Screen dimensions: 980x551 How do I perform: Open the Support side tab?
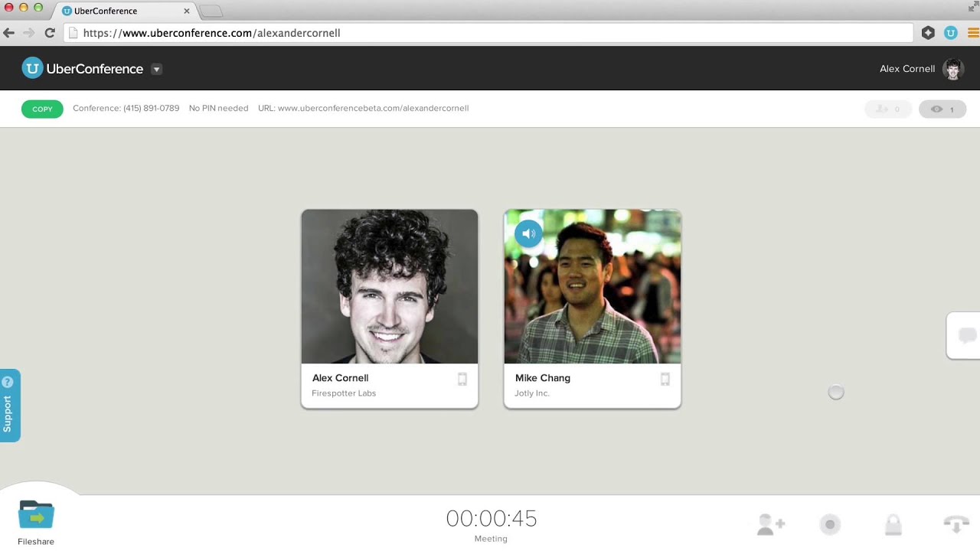(x=10, y=406)
